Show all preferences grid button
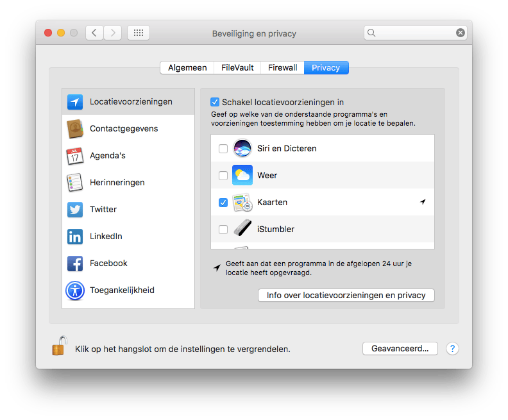The image size is (508, 420). pyautogui.click(x=139, y=33)
